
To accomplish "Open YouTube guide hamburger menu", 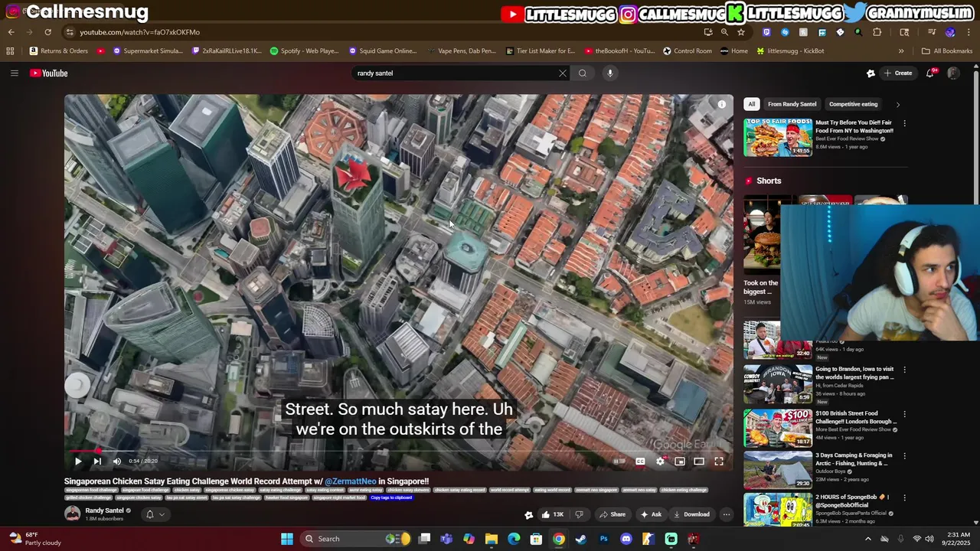I will (x=14, y=73).
